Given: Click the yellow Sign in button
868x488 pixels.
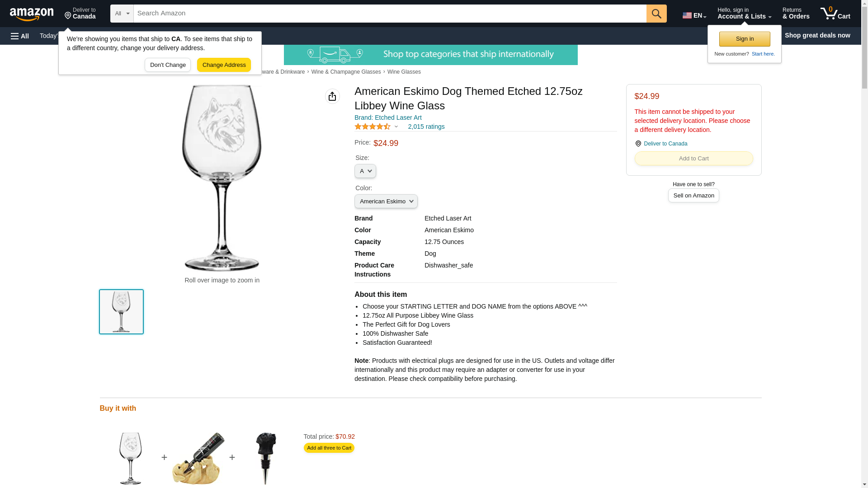Looking at the screenshot, I should click(745, 39).
